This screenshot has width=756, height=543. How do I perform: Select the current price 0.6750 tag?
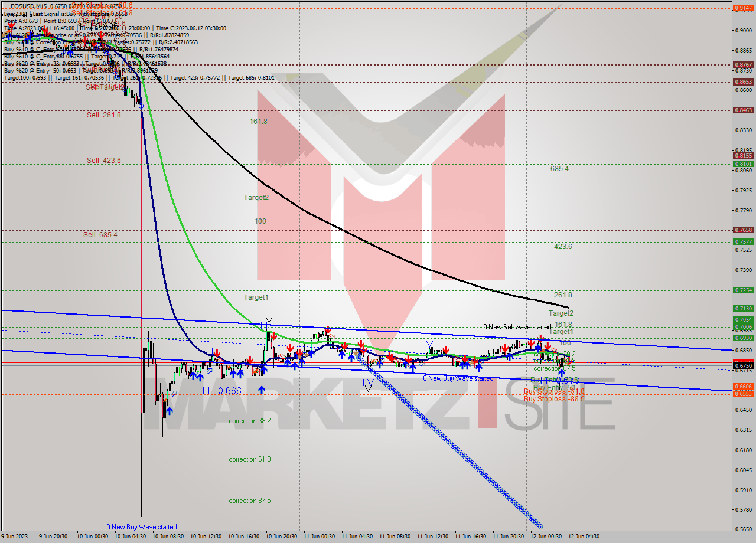[x=743, y=366]
